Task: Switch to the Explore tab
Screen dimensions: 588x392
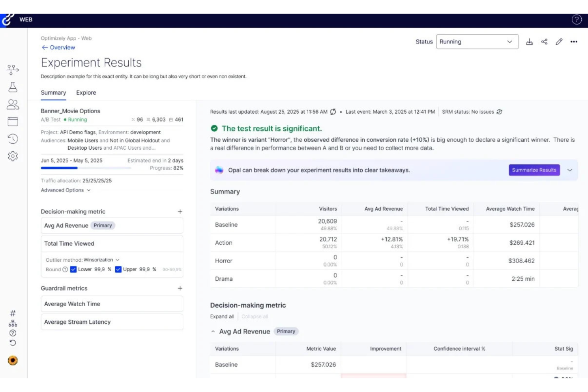Action: (x=86, y=93)
